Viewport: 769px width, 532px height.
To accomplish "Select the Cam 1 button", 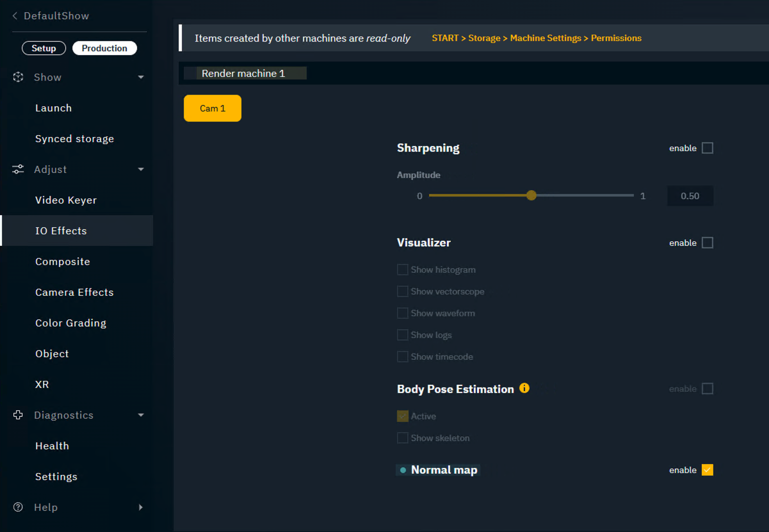I will pyautogui.click(x=213, y=109).
